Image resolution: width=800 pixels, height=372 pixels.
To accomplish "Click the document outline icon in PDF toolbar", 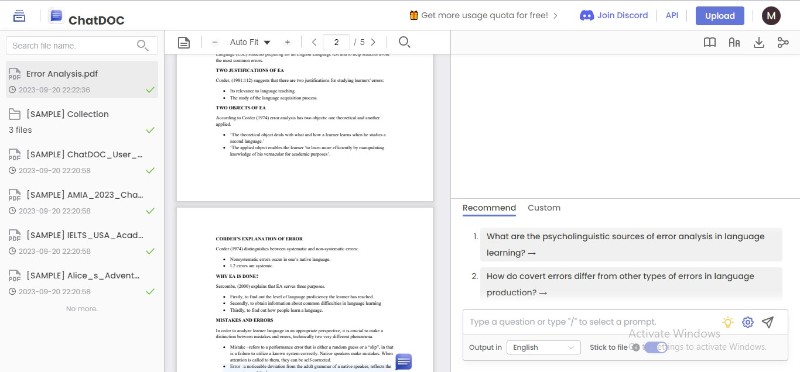I will [184, 42].
